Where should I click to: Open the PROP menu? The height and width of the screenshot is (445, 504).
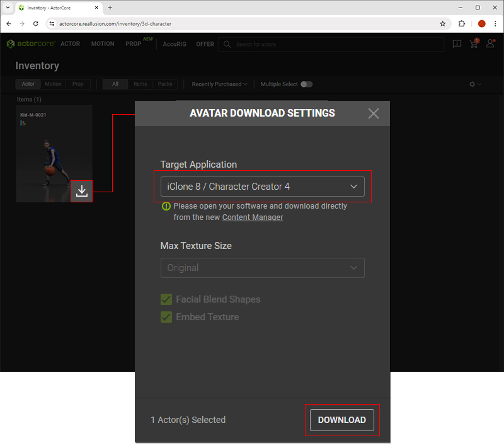click(x=134, y=43)
